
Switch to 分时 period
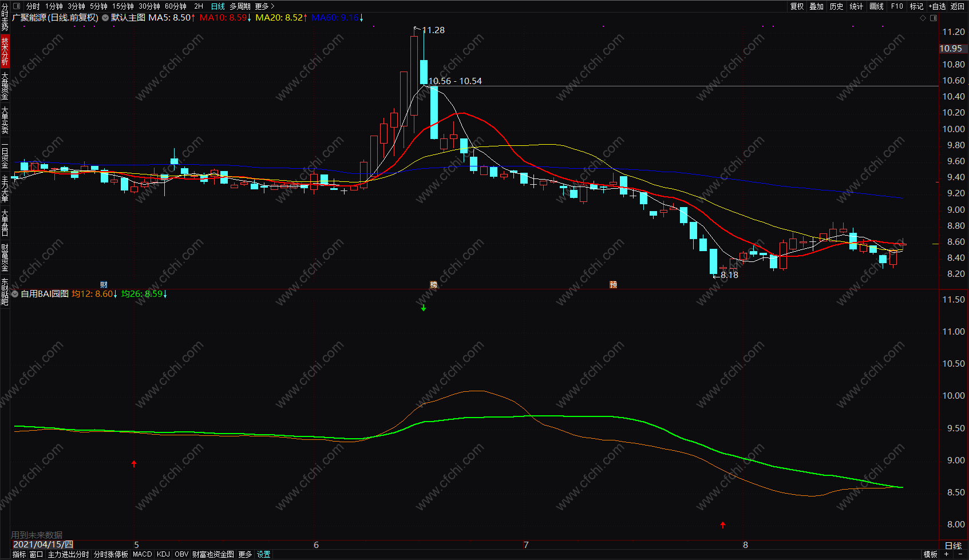[33, 6]
